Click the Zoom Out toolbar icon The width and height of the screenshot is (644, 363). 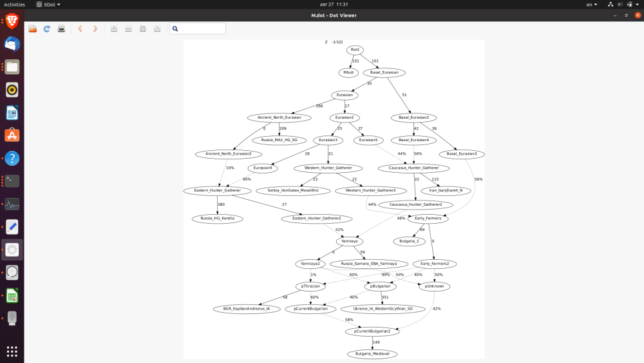tap(128, 28)
